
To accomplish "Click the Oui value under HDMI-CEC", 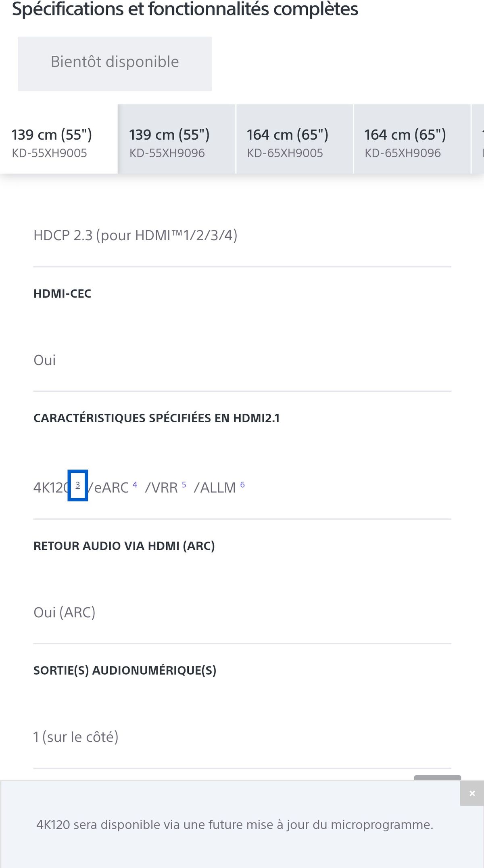I will [x=45, y=360].
